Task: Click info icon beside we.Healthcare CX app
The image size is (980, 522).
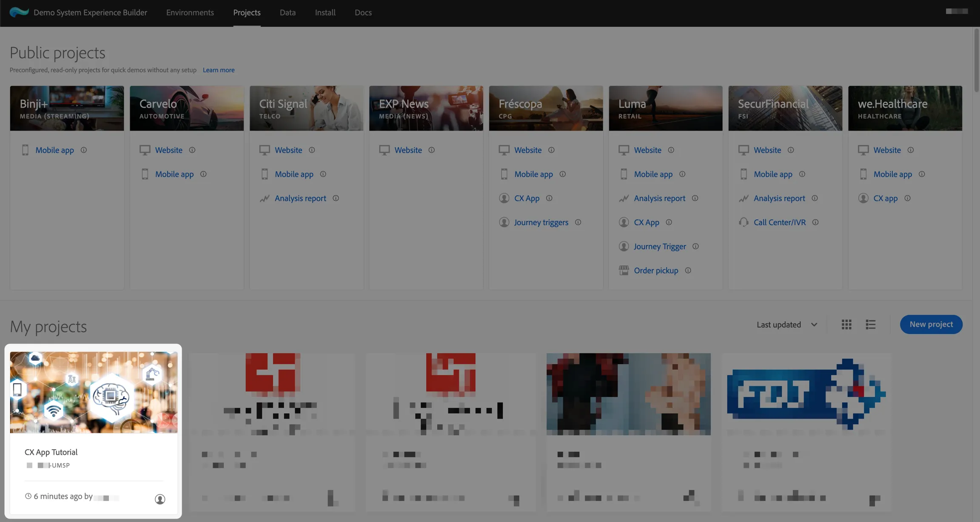Action: (x=908, y=198)
